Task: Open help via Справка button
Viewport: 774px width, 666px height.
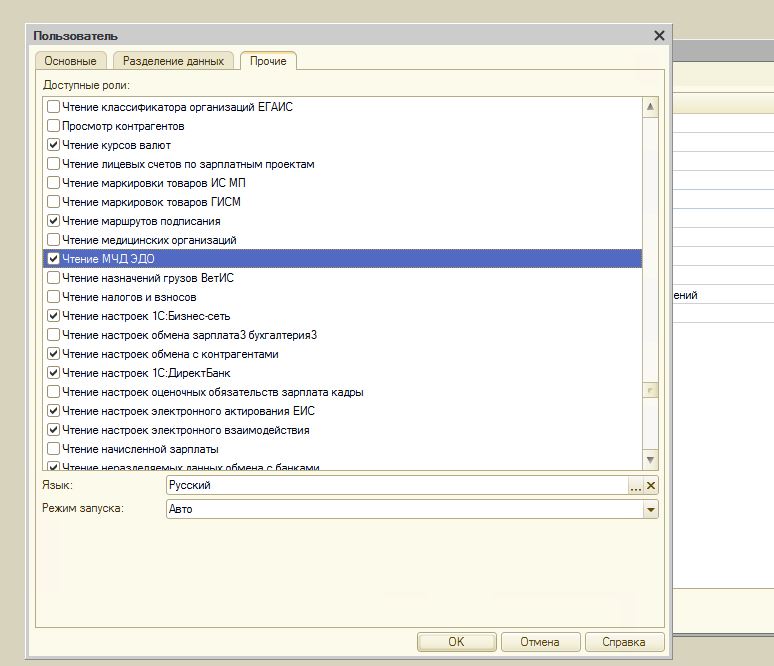Action: tap(623, 642)
